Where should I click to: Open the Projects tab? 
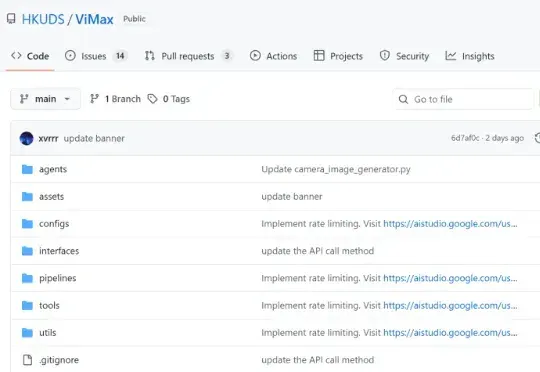(338, 56)
